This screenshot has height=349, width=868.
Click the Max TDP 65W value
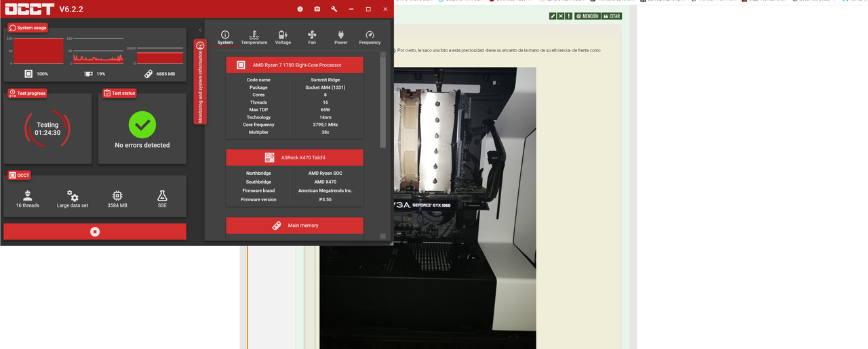pos(325,110)
